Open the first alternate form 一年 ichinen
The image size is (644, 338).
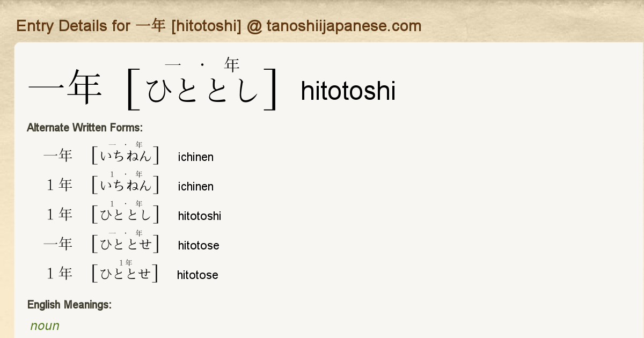(58, 156)
